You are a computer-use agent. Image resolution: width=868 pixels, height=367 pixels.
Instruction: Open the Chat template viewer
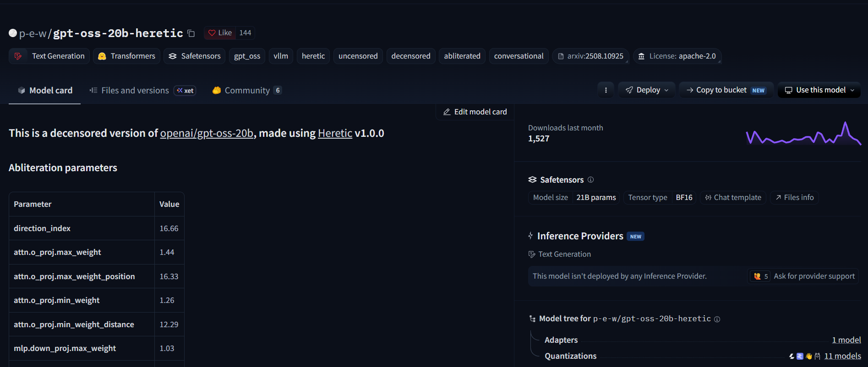[733, 198]
